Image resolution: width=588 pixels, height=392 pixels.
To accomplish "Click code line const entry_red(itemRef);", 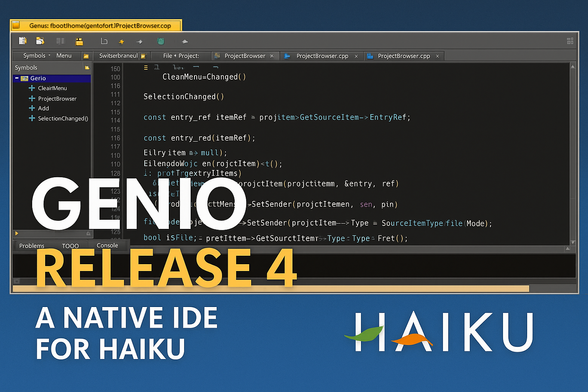I will tap(199, 138).
